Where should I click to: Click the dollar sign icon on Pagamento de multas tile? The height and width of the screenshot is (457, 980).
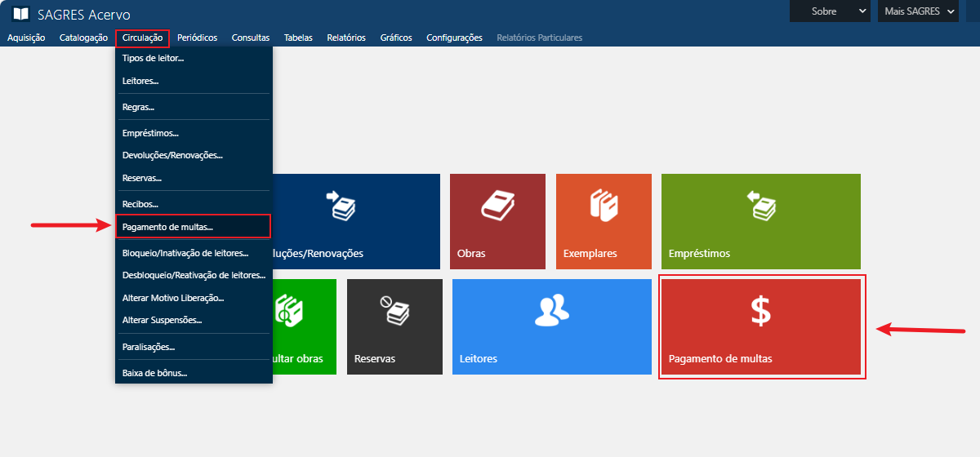[760, 311]
